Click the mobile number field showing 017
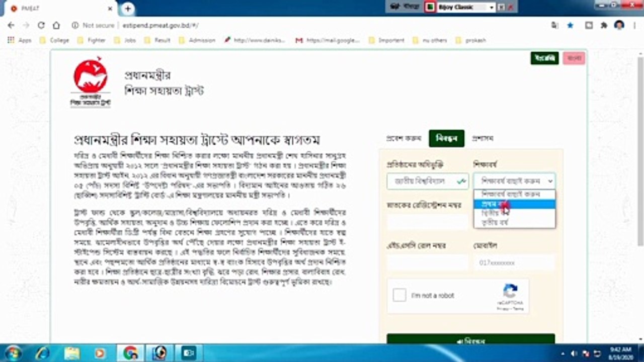This screenshot has height=362, width=644. pyautogui.click(x=514, y=262)
